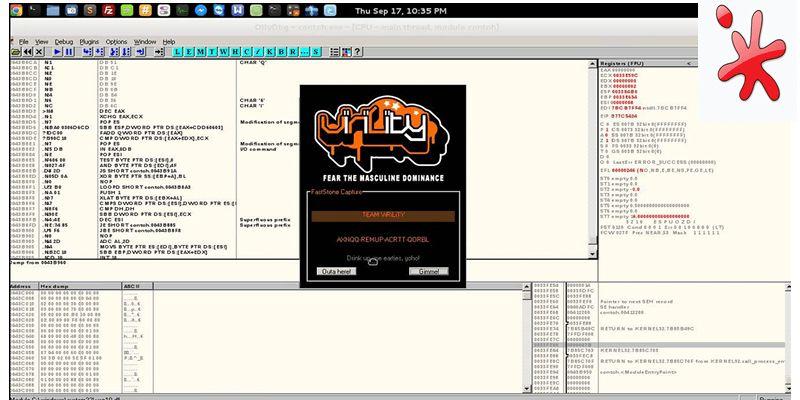The image size is (800, 400).
Task: Click the Open file folder toolbar icon
Action: [x=15, y=52]
